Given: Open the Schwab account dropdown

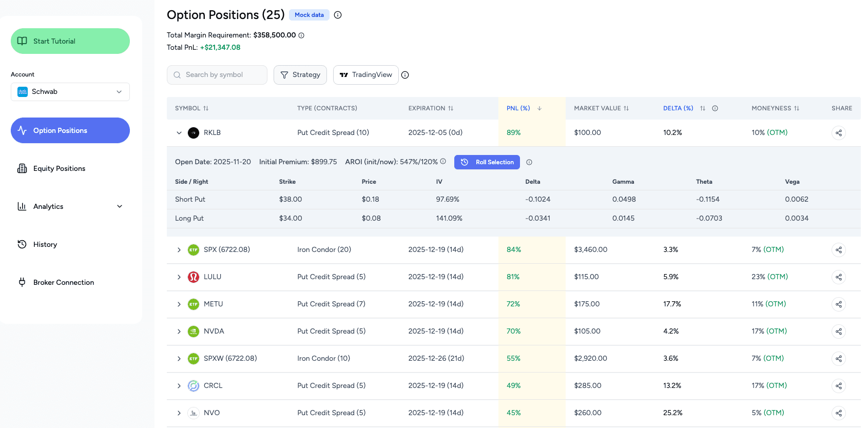Looking at the screenshot, I should (70, 92).
